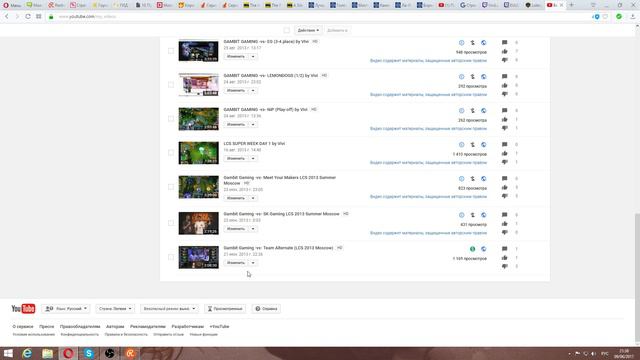The height and width of the screenshot is (360, 640).
Task: Click the Изменить button for NiP video
Action: (236, 124)
